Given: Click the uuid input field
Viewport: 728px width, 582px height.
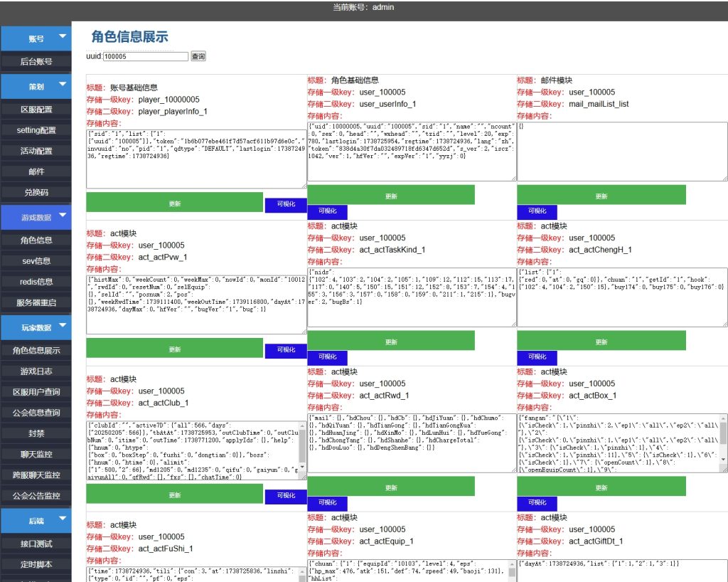Looking at the screenshot, I should pos(146,56).
